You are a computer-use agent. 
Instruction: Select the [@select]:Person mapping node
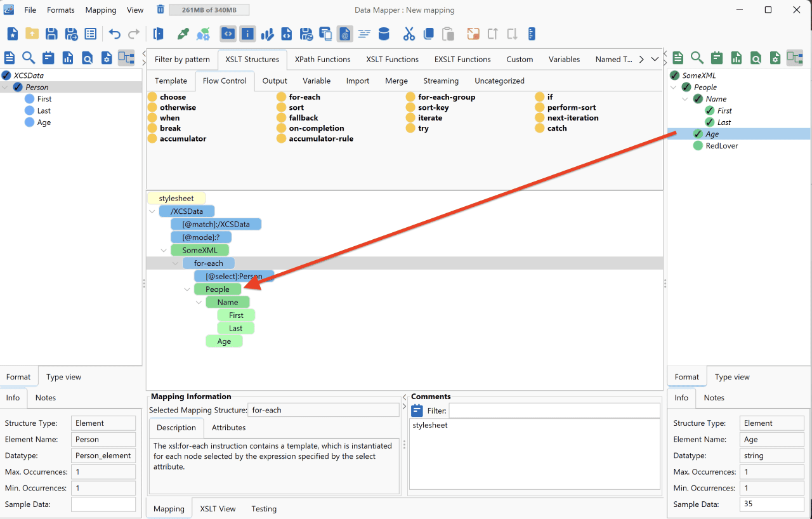(234, 277)
